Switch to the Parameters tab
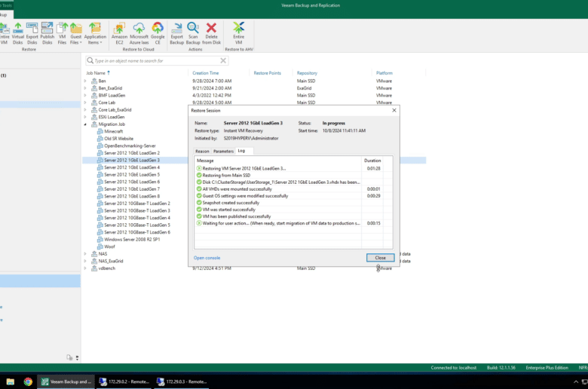The width and height of the screenshot is (588, 389). coord(223,152)
